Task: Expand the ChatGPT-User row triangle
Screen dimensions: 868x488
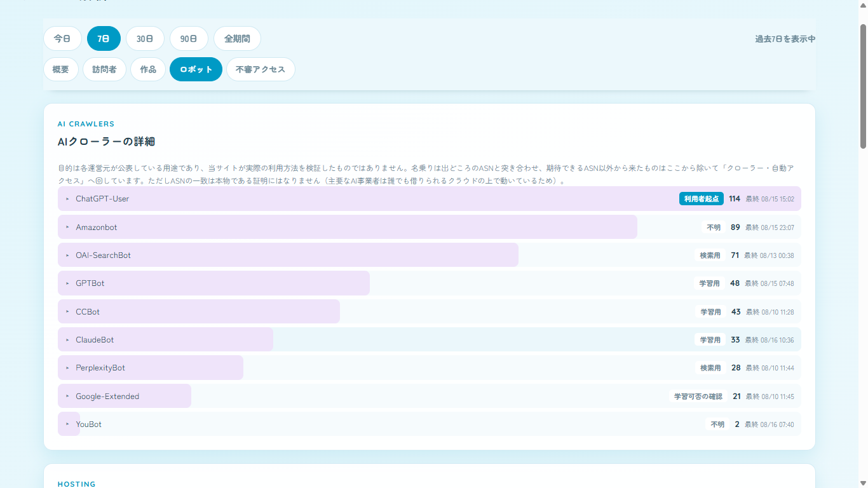Action: coord(67,199)
